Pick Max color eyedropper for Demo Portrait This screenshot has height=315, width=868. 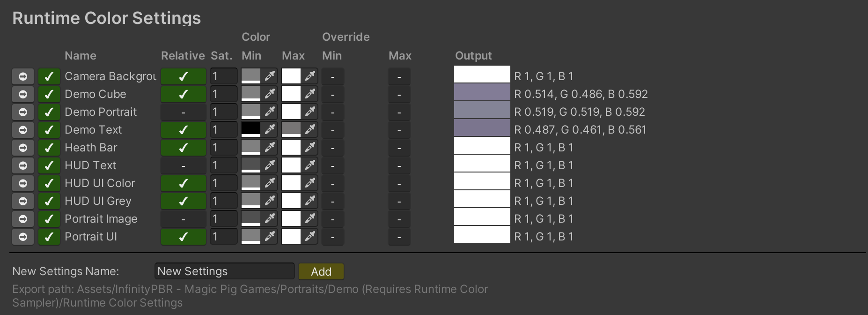point(310,112)
